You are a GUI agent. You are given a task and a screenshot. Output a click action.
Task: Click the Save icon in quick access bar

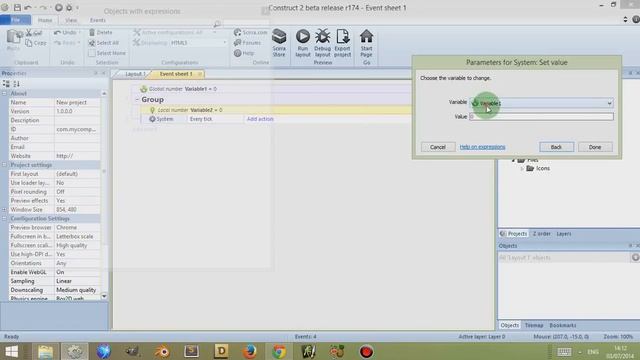pos(17,7)
